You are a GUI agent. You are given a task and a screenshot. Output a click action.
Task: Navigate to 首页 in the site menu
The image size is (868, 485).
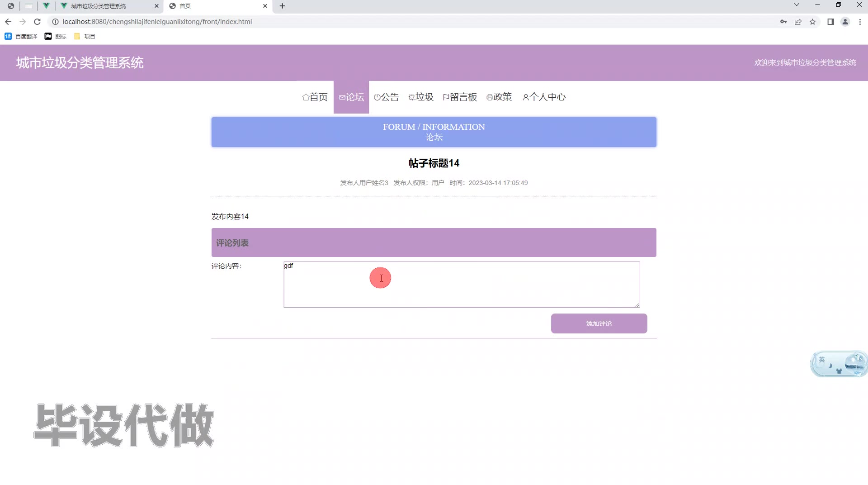click(x=315, y=97)
